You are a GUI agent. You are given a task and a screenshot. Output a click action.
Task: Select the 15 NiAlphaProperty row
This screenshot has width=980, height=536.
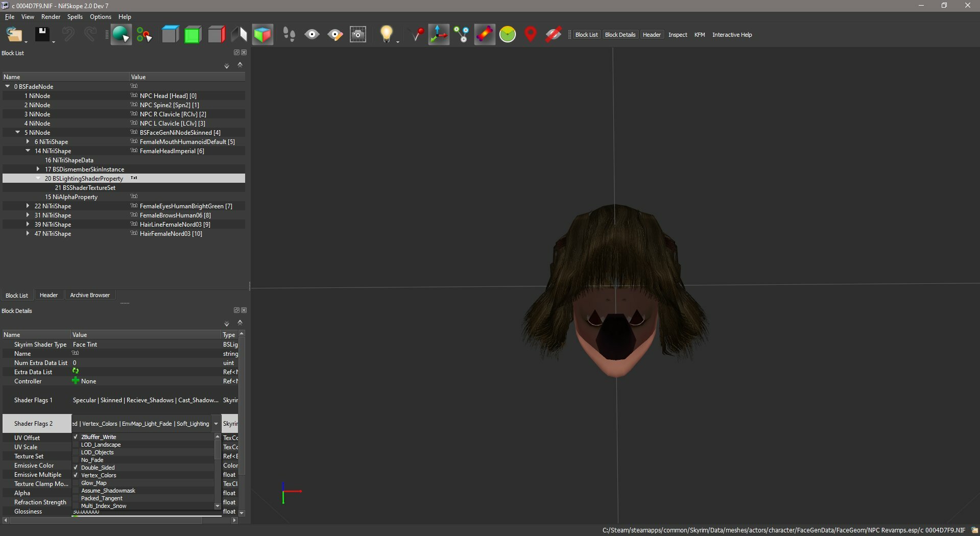tap(124, 197)
